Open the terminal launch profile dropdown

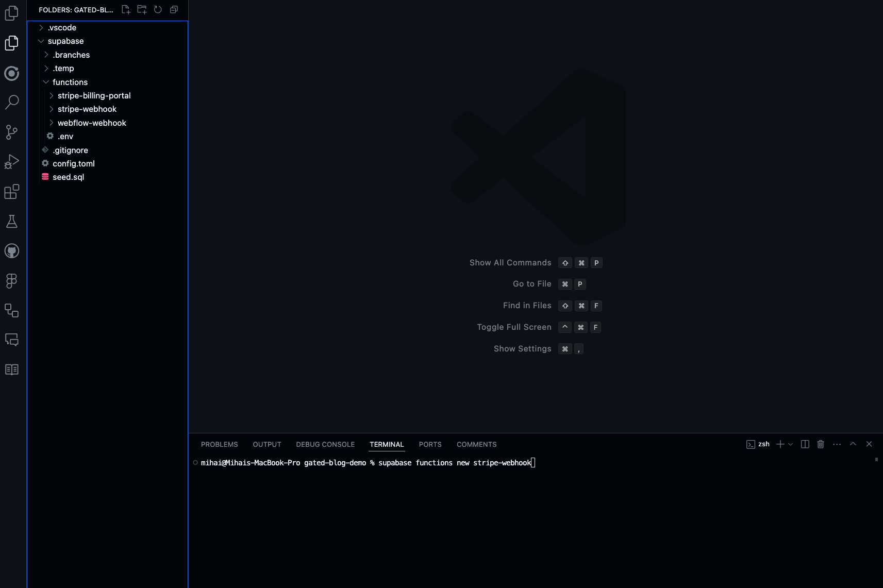[790, 444]
